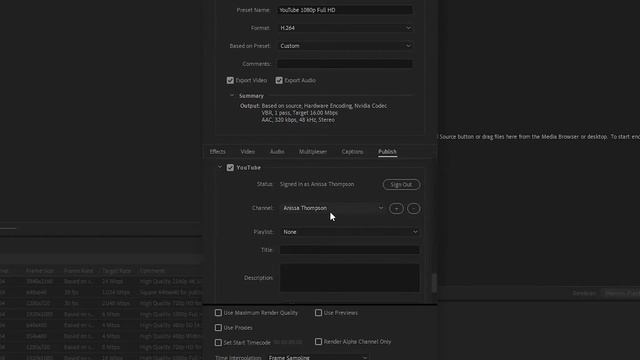Click the export settings vertical scrollbar
The image size is (640, 360).
click(434, 283)
